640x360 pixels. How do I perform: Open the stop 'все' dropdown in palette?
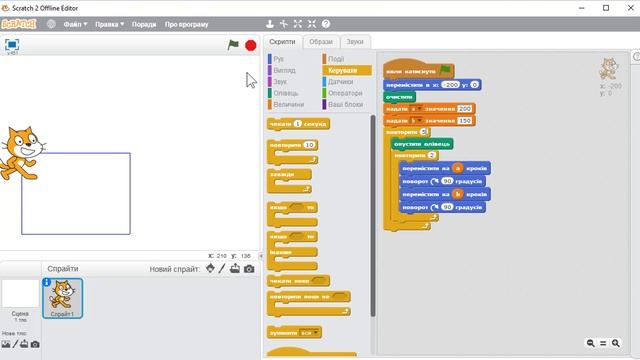point(309,333)
